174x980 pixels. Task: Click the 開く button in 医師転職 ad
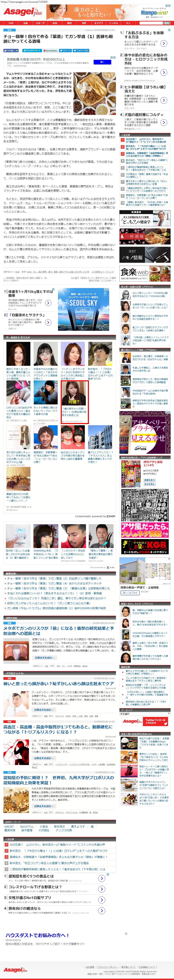102,62
